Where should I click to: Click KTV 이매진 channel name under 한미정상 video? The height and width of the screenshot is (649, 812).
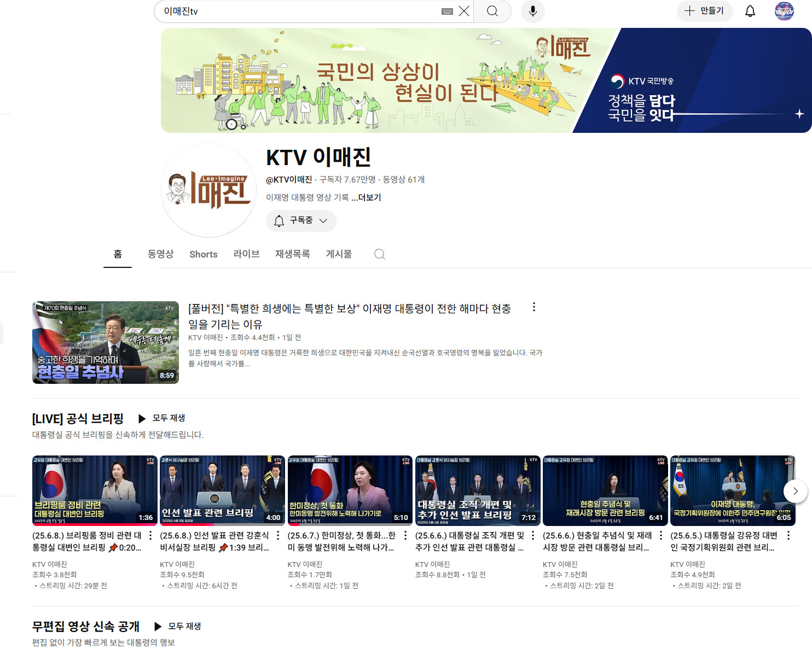(305, 564)
